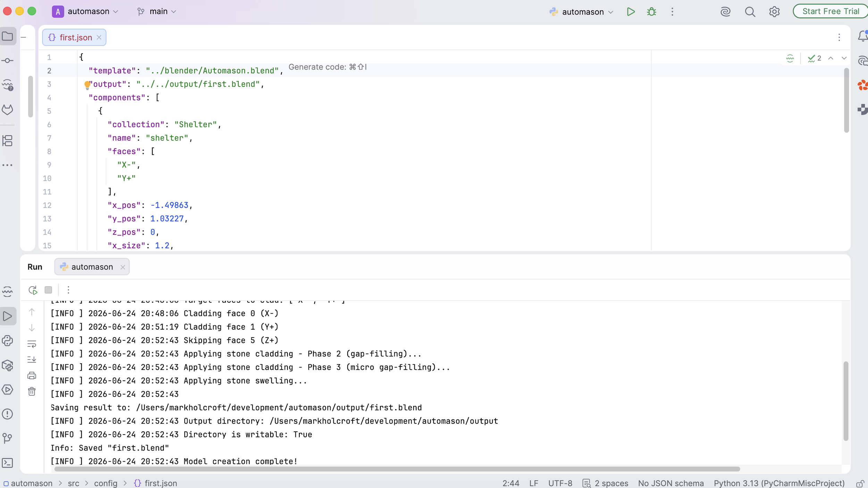Open Search Everywhere magnifier icon

pyautogui.click(x=750, y=12)
